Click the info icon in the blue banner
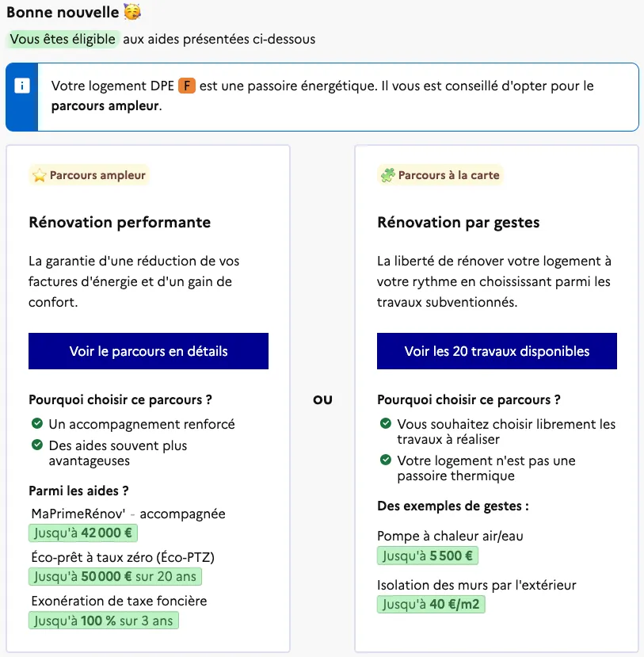Screen dimensions: 644x657 coord(22,86)
